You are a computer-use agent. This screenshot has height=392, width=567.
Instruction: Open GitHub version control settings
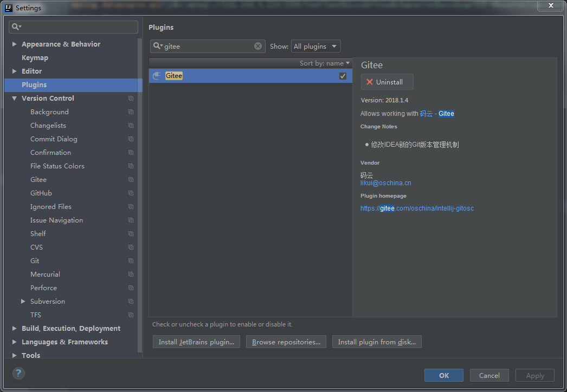coord(41,193)
